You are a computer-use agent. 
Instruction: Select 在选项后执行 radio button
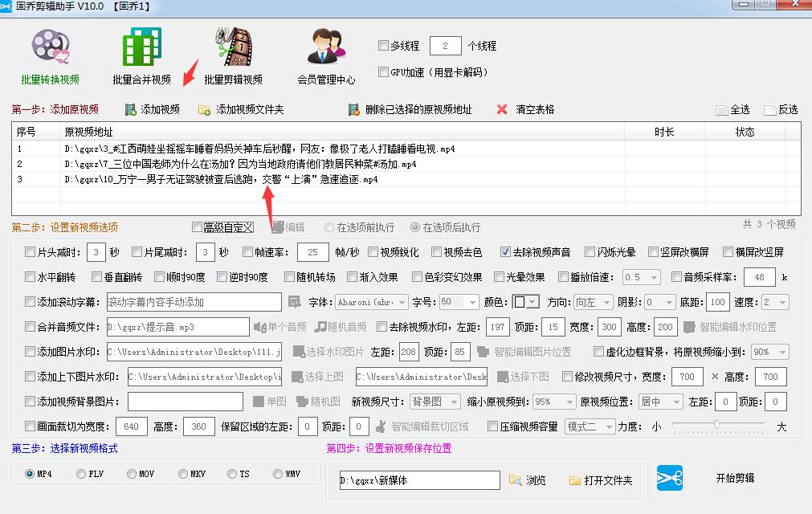coord(414,227)
